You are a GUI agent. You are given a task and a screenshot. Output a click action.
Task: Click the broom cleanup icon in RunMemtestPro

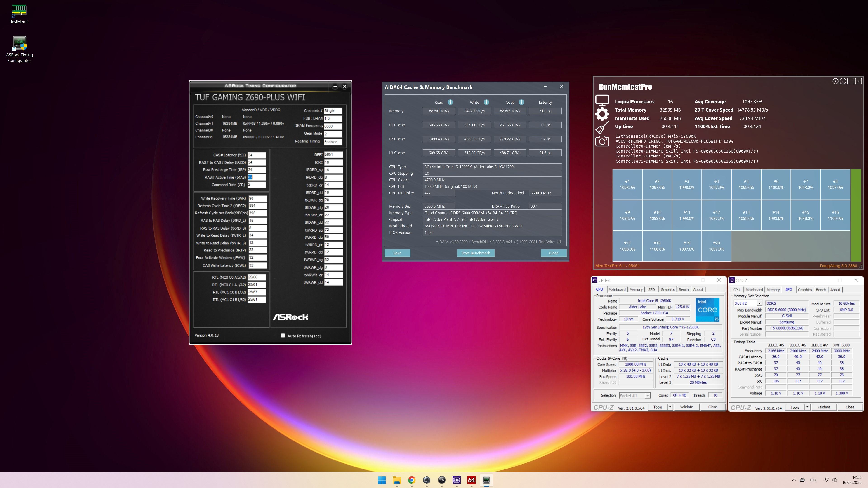(602, 128)
